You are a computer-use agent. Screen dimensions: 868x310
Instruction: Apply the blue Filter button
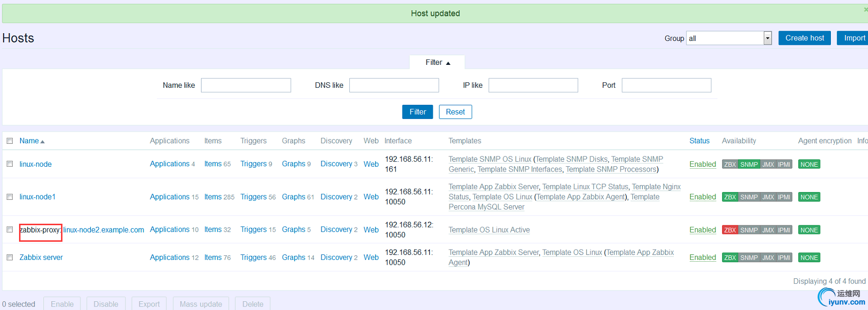click(x=418, y=112)
